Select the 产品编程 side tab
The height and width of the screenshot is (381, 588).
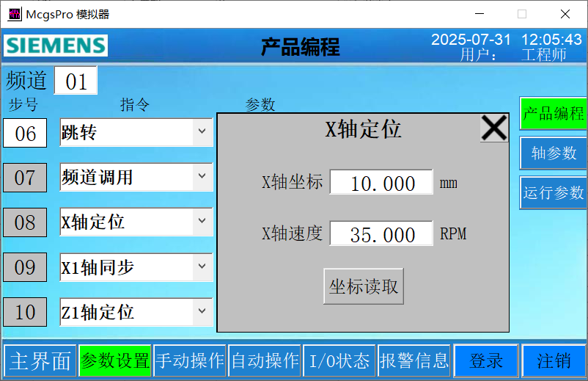click(x=554, y=114)
